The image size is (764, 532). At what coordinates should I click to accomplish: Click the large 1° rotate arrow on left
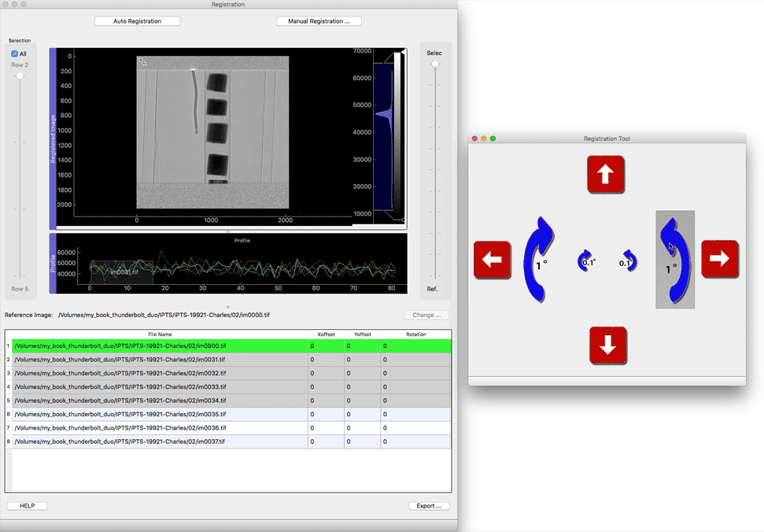pos(539,260)
